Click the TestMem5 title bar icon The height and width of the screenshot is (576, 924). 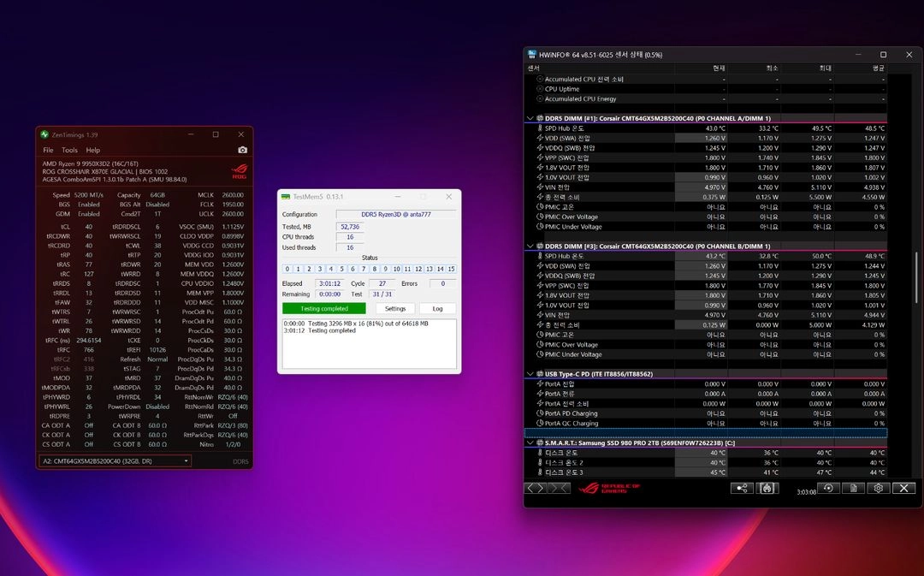pos(286,196)
